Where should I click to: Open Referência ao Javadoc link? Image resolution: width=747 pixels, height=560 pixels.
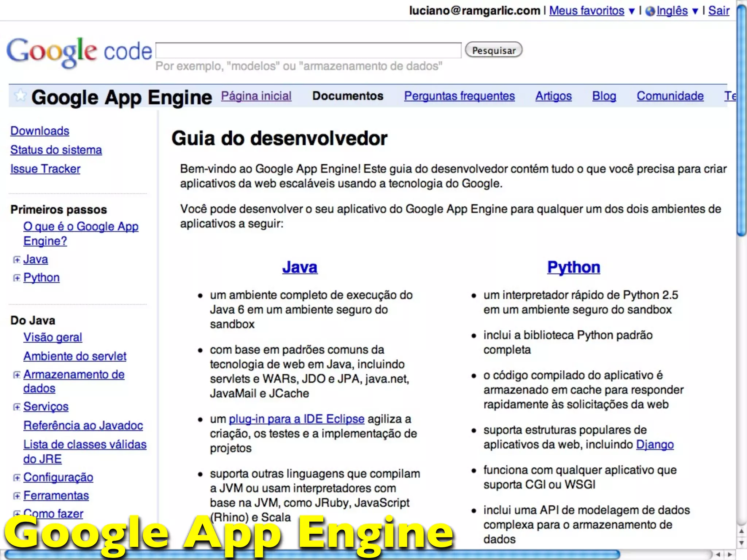pyautogui.click(x=83, y=425)
